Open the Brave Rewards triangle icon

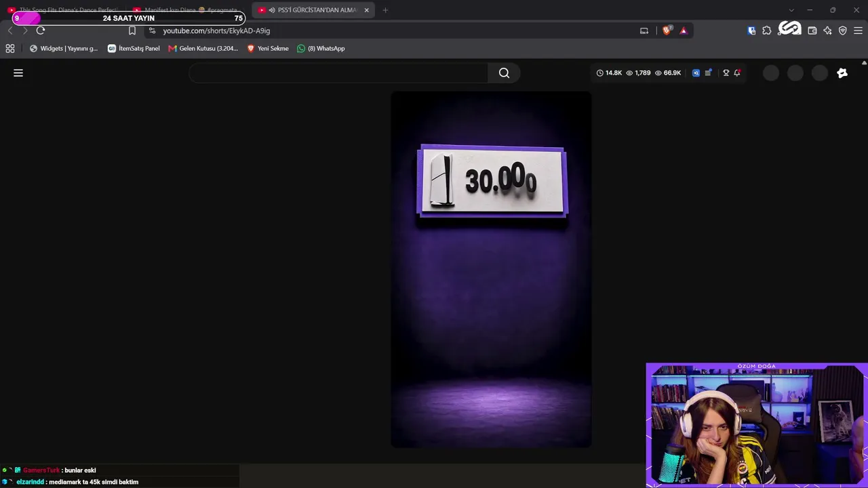pos(683,30)
